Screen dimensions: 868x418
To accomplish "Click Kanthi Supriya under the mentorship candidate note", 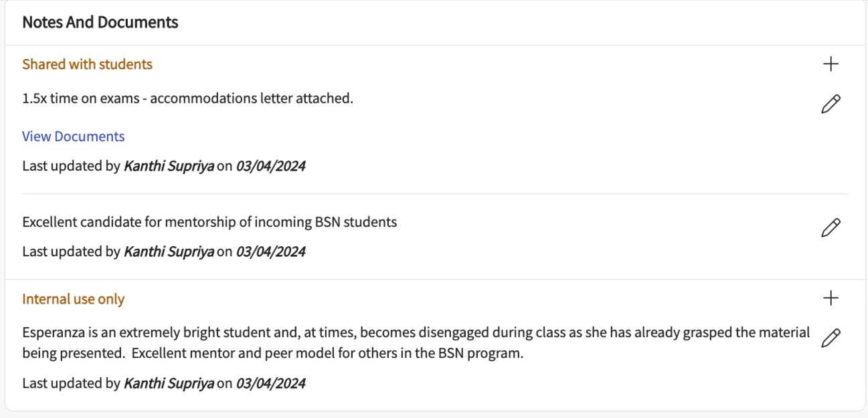I will point(169,251).
